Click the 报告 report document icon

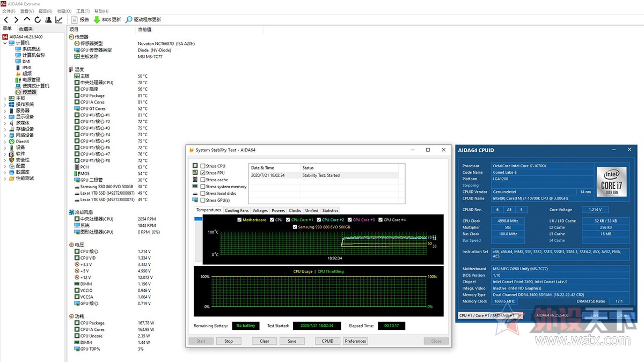click(x=75, y=20)
